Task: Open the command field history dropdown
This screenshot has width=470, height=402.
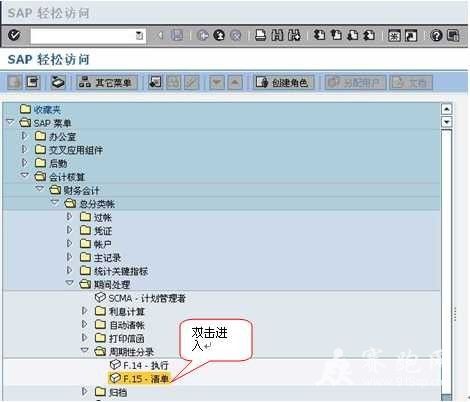Action: coord(139,35)
